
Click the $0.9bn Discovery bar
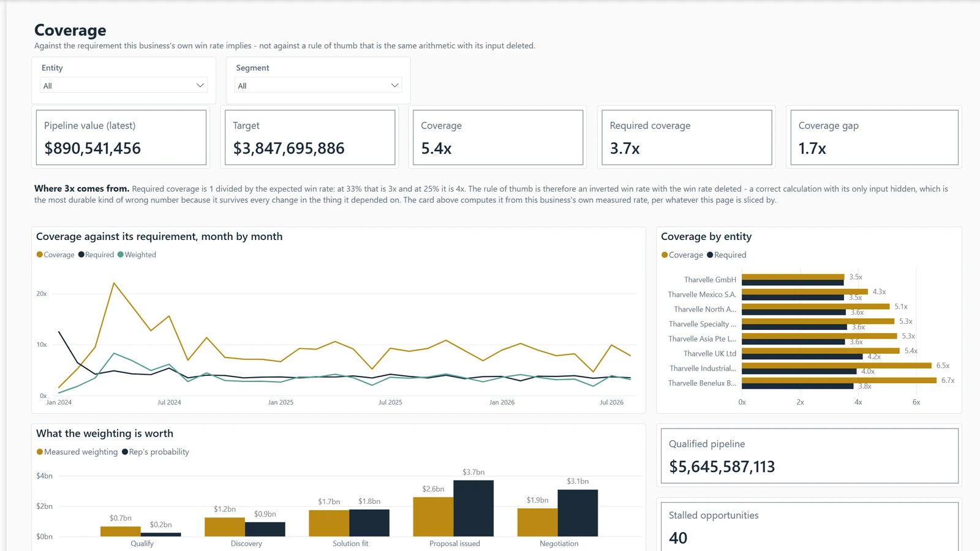point(265,529)
